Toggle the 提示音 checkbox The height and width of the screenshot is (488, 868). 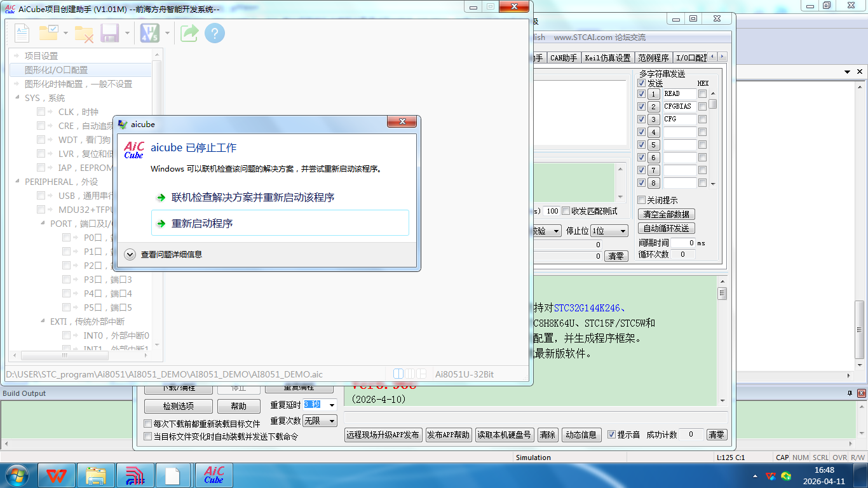point(612,435)
